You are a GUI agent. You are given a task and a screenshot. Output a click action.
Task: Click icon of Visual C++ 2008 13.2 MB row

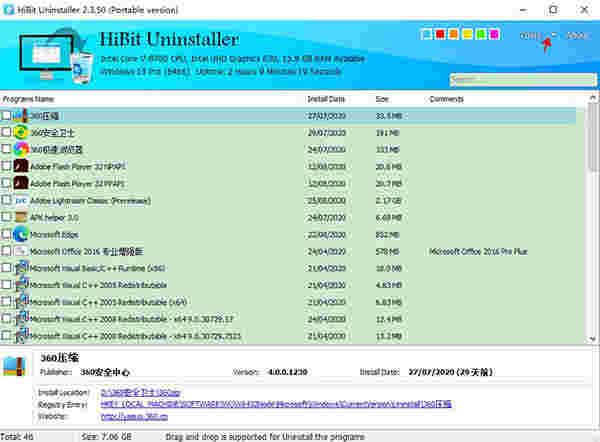[x=22, y=335]
